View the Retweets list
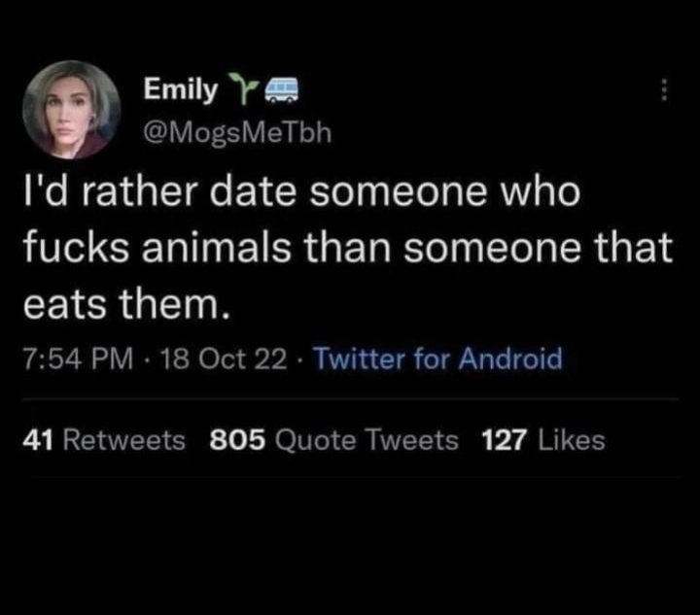This screenshot has height=615, width=700. (124, 440)
